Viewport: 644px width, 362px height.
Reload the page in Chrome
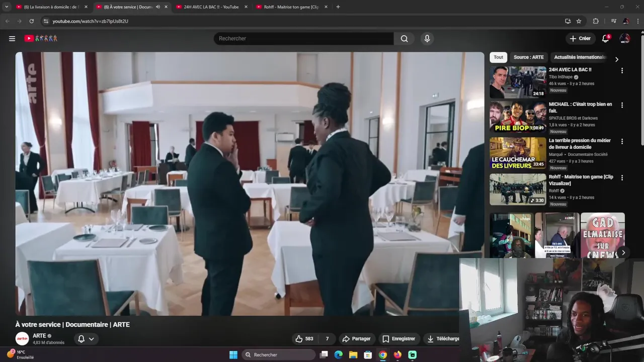coord(32,21)
